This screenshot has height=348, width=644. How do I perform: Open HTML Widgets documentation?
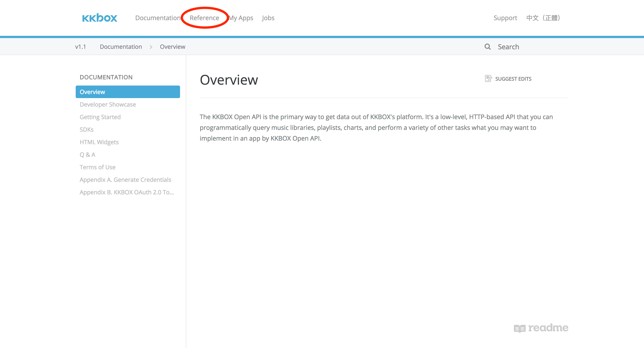pyautogui.click(x=99, y=142)
